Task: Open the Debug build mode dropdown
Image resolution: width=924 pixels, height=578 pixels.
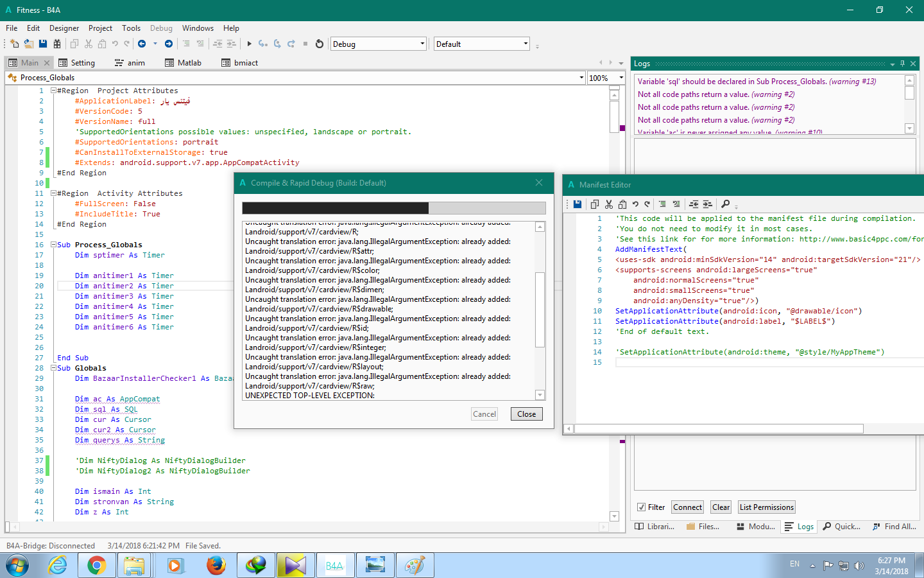Action: [422, 44]
